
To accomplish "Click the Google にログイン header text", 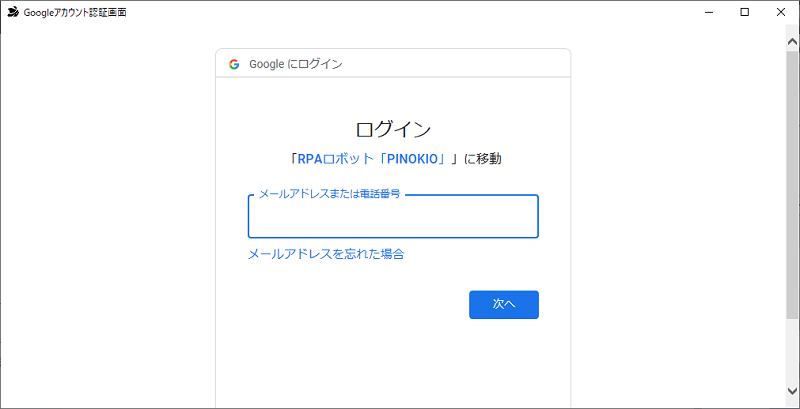I will tap(295, 64).
